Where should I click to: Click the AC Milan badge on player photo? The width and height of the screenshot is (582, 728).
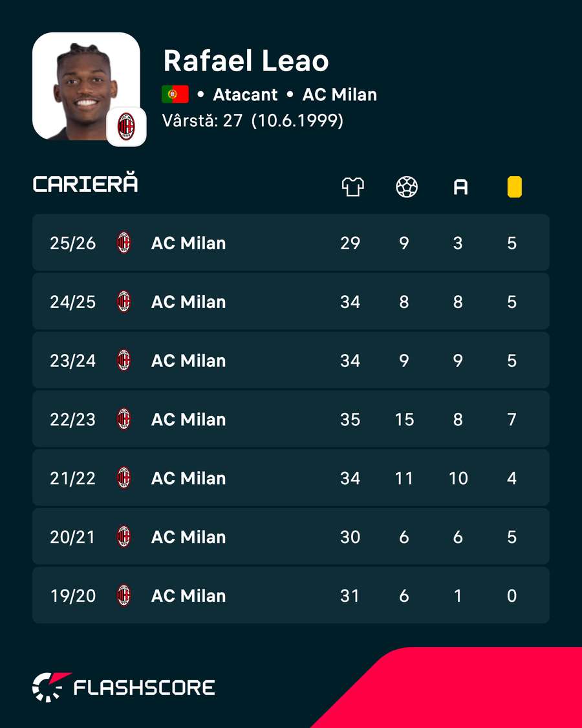(x=126, y=127)
